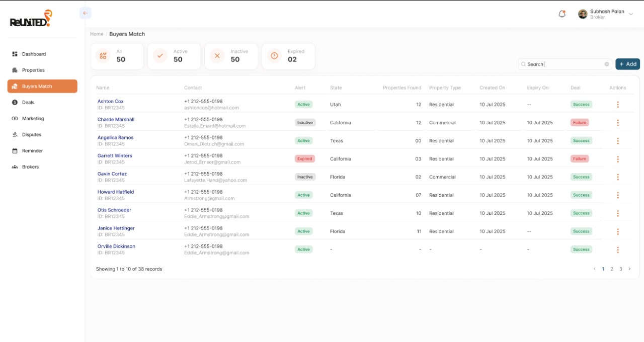644x342 pixels.
Task: Click the Inactive filter X icon
Action: point(217,56)
